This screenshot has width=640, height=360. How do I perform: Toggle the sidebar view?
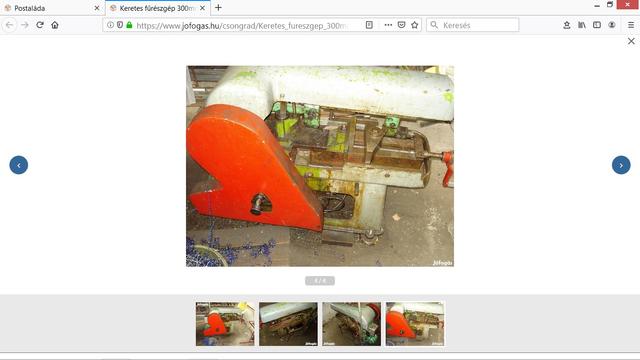[x=597, y=25]
